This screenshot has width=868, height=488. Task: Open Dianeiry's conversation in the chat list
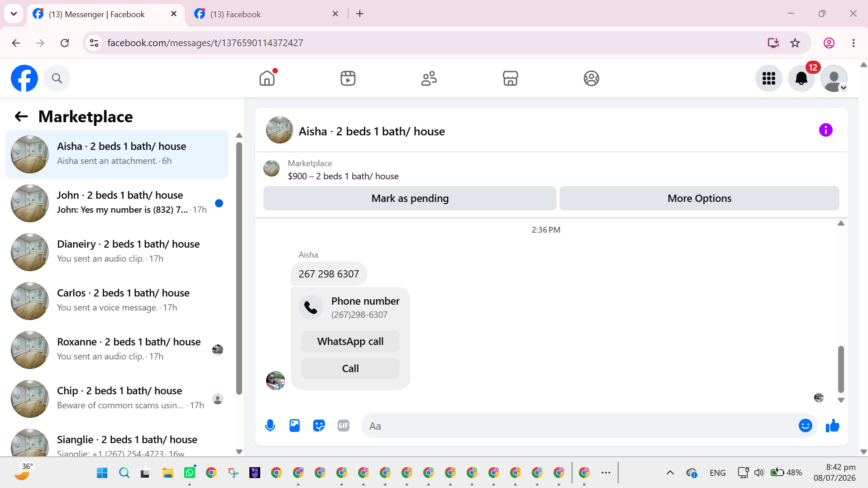[x=117, y=252]
